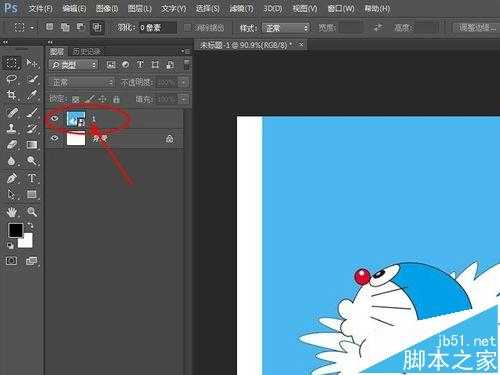Select the Gradient tool
The image size is (500, 375).
tap(32, 145)
